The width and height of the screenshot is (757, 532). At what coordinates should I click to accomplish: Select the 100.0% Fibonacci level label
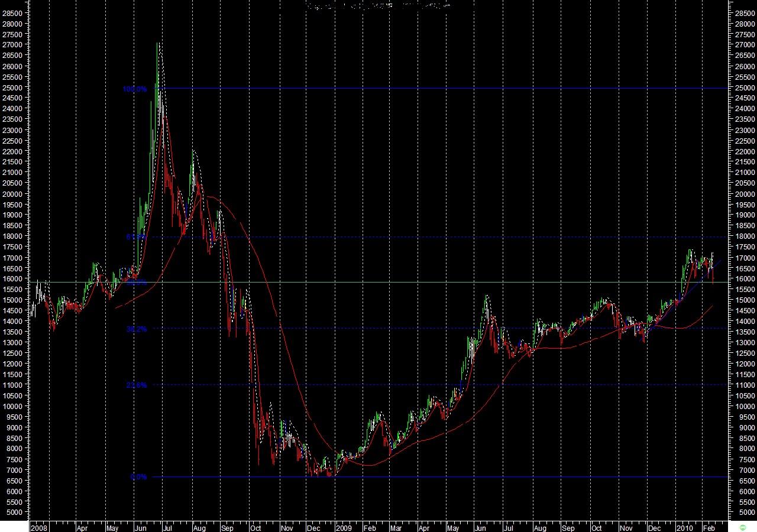tap(134, 89)
